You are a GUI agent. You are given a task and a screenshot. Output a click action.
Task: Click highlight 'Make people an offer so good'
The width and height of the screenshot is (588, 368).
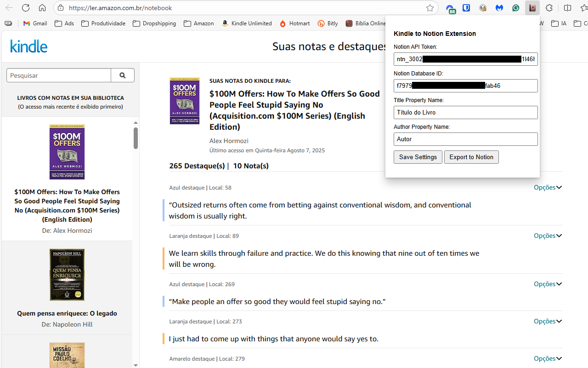pos(277,301)
